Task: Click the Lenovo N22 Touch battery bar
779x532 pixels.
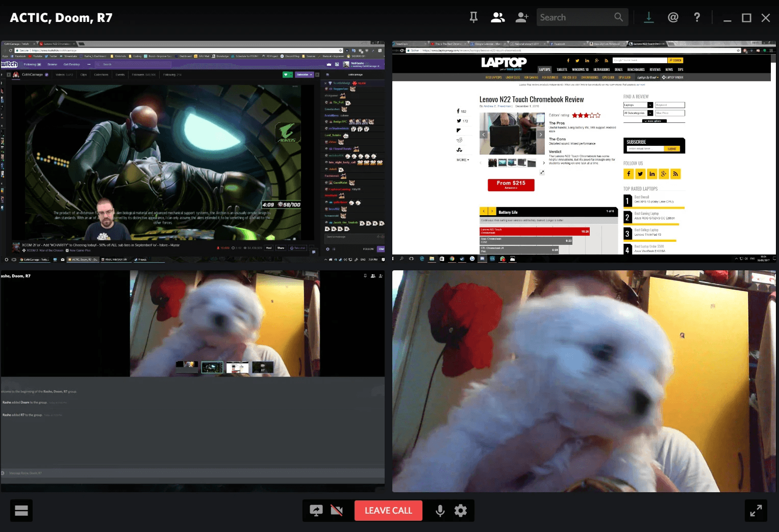Action: pos(535,231)
